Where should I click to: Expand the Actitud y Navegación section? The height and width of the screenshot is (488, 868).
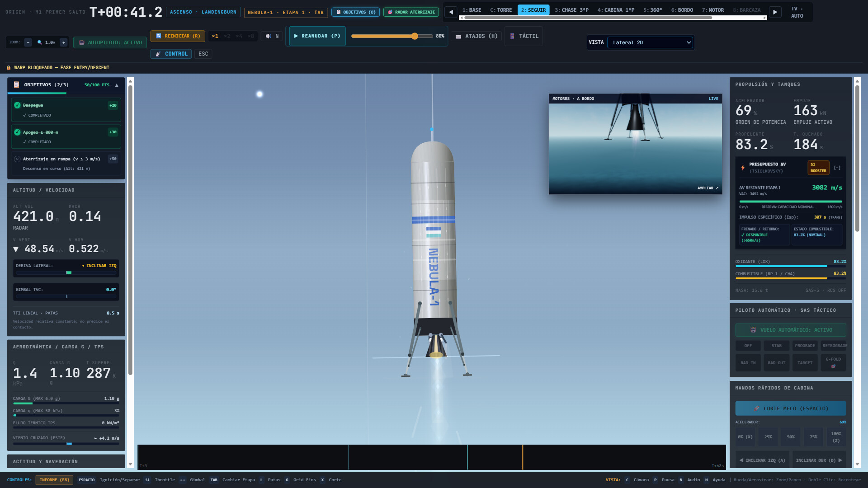point(66,461)
